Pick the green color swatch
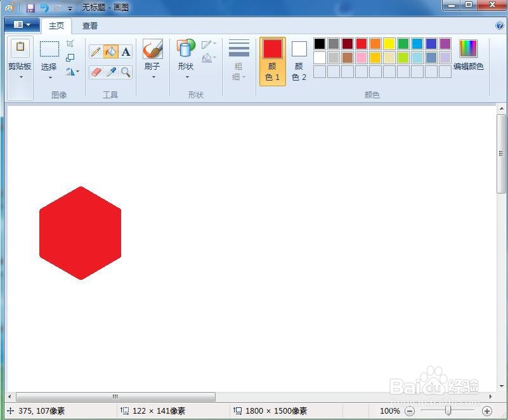 coord(403,44)
